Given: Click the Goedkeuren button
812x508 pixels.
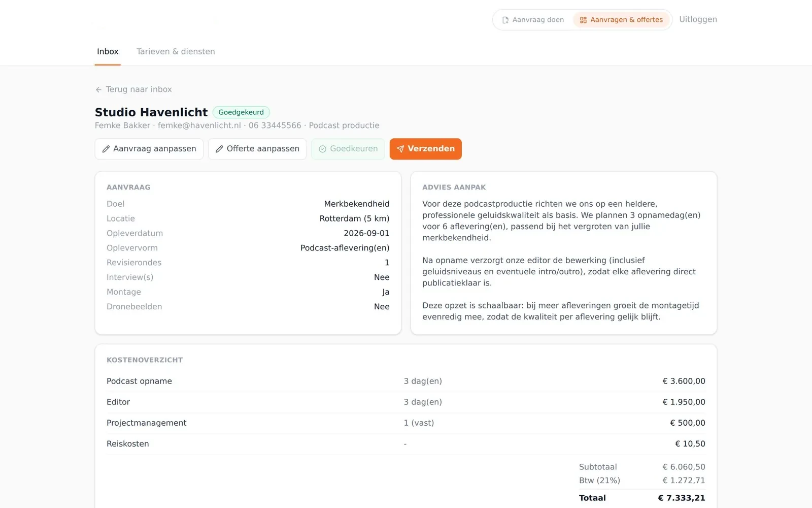Looking at the screenshot, I should [348, 149].
